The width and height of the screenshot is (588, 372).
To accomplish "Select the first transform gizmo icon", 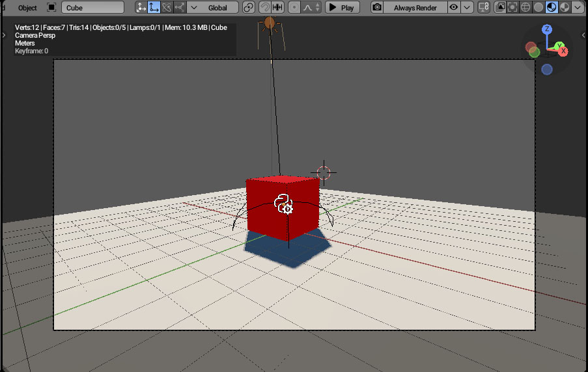I will [141, 8].
